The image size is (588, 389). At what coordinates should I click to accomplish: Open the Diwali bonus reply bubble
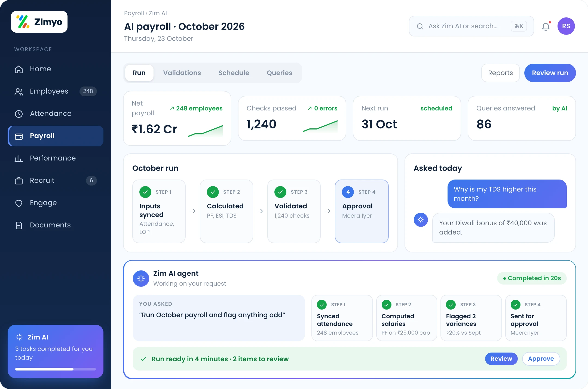[493, 228]
